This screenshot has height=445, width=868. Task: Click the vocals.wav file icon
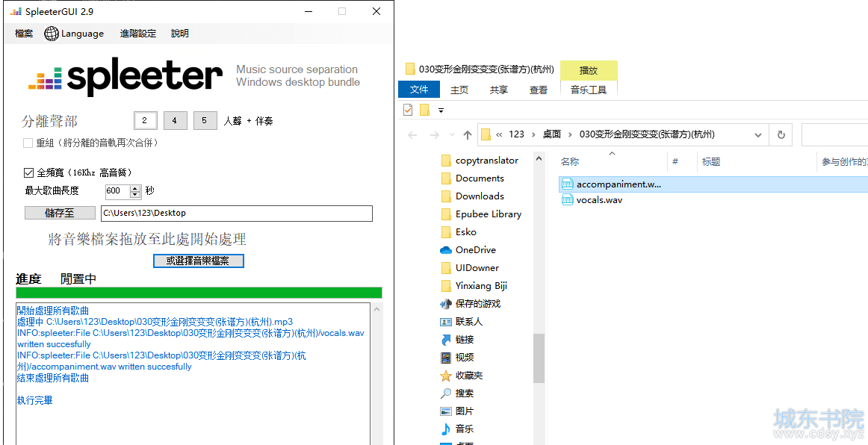coord(568,200)
